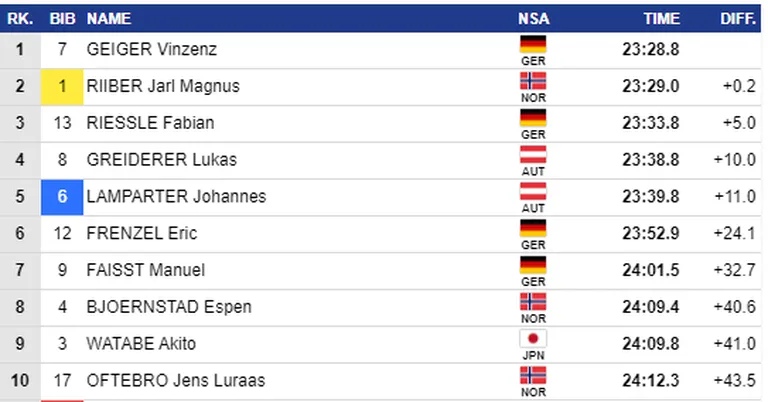Viewport: 768px width, 402px height.
Task: Sort by the TIME column header
Action: [x=661, y=19]
